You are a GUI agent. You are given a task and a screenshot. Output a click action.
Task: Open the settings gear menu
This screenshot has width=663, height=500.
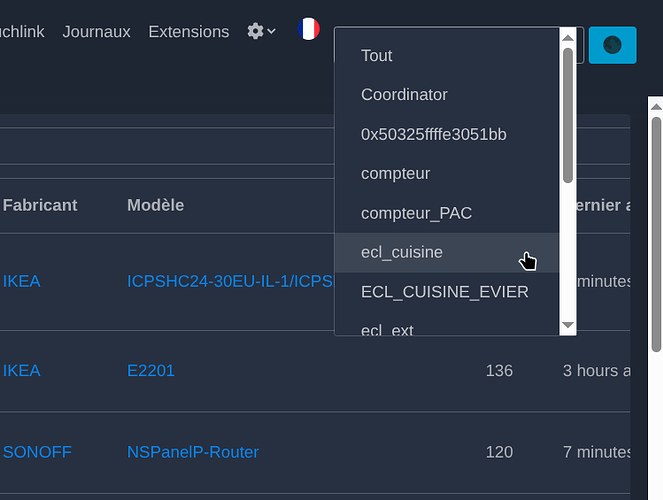[260, 31]
